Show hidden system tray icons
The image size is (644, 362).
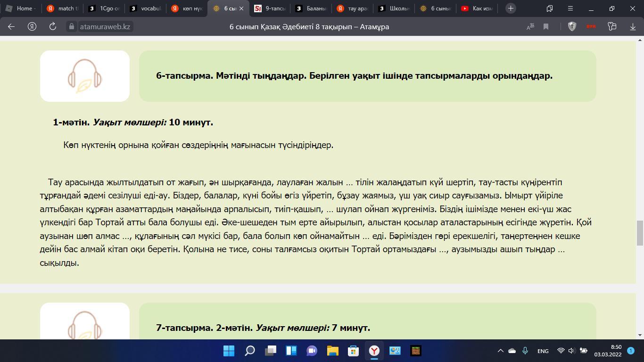pyautogui.click(x=500, y=351)
